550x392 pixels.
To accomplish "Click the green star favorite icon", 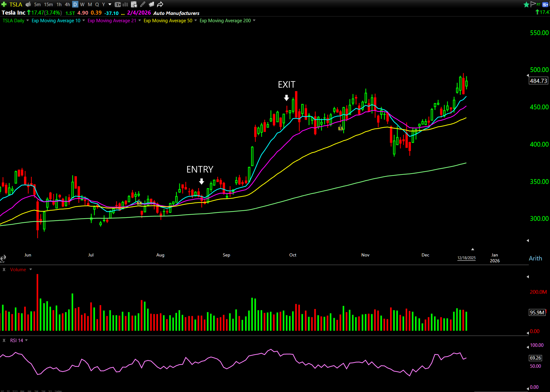I will point(526,4).
